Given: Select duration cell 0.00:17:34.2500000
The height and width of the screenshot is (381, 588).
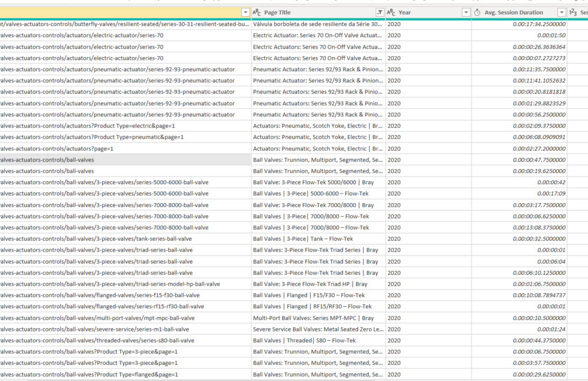Looking at the screenshot, I should [x=520, y=24].
